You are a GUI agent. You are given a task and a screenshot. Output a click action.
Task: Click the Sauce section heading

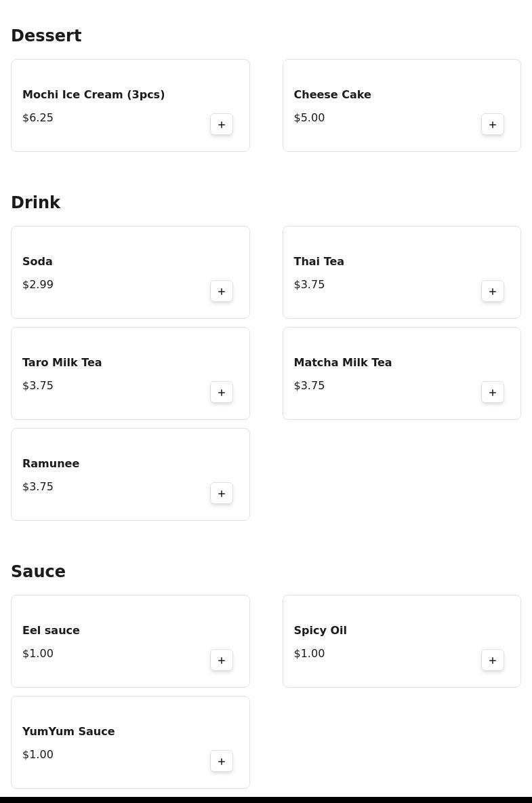(38, 572)
